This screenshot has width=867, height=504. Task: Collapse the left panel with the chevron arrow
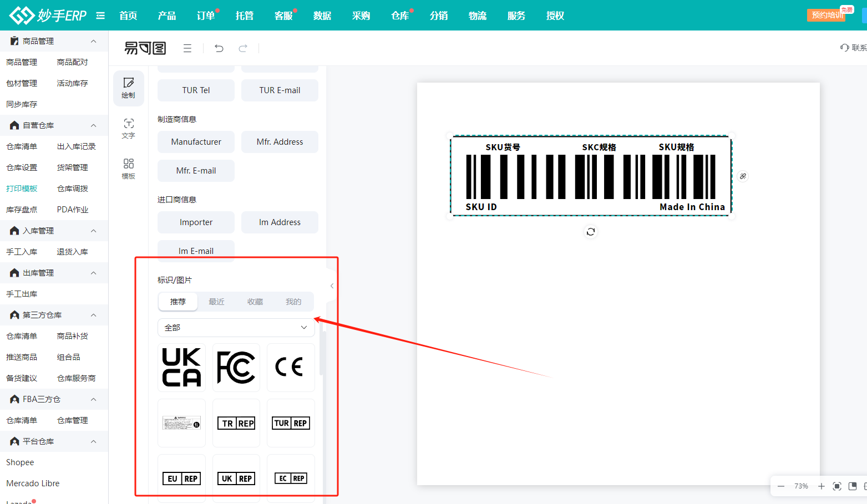click(332, 286)
